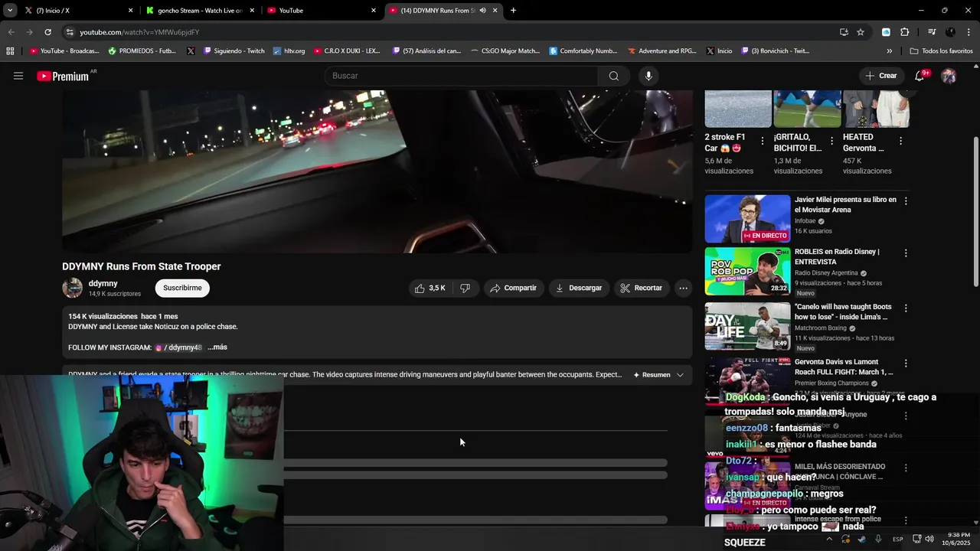980x551 pixels.
Task: Open Windows volume tray icon
Action: tap(929, 539)
